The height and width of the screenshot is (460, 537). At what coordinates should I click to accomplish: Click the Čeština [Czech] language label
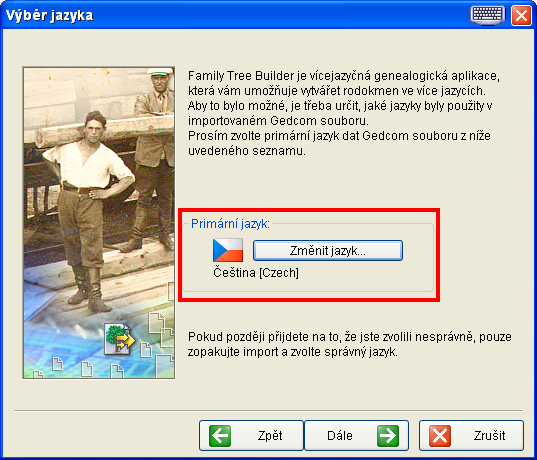pyautogui.click(x=256, y=273)
